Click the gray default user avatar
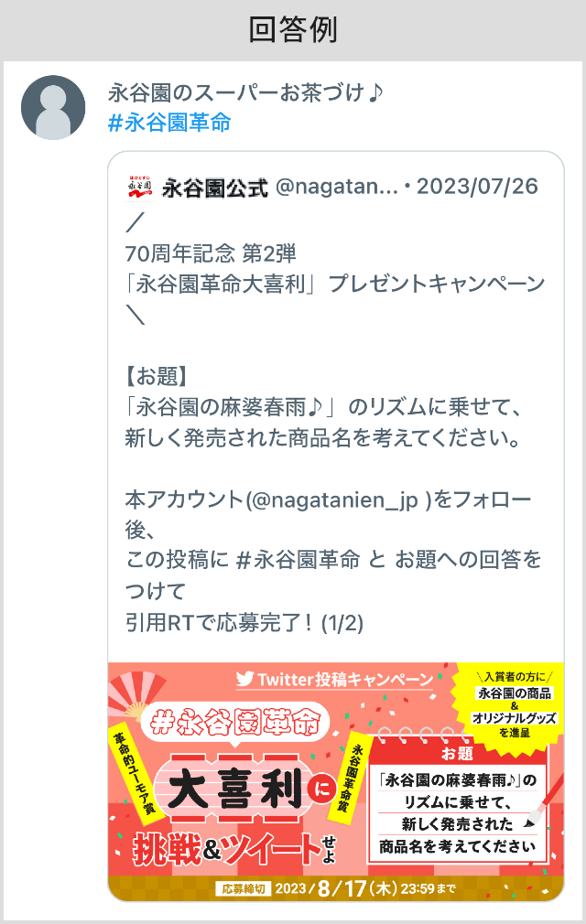 click(x=53, y=107)
